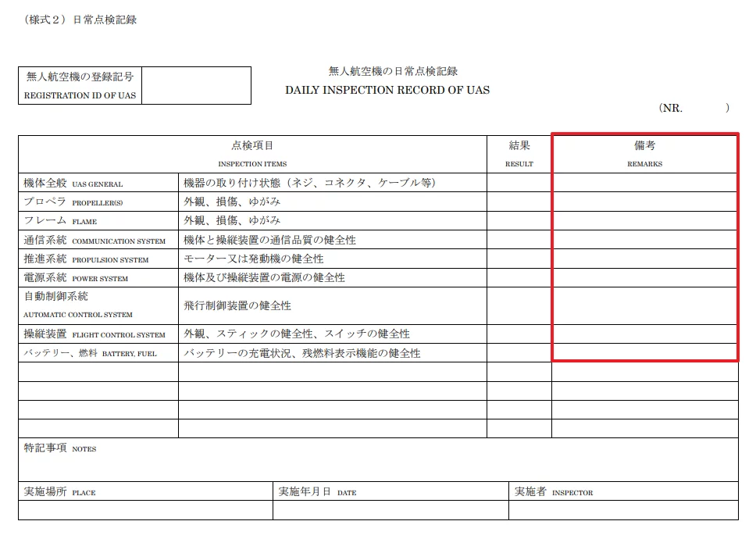Select the result cell for Communication System
The width and height of the screenshot is (756, 539).
519,240
